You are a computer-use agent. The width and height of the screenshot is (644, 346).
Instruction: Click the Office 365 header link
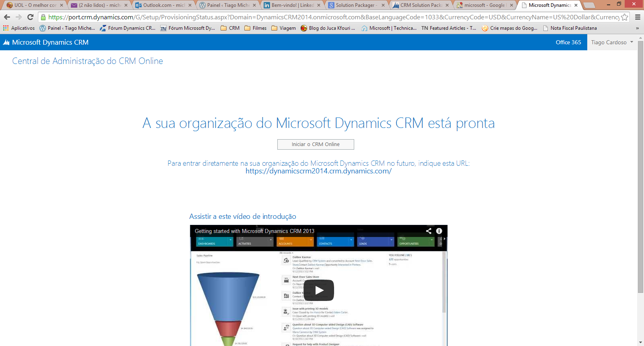568,42
